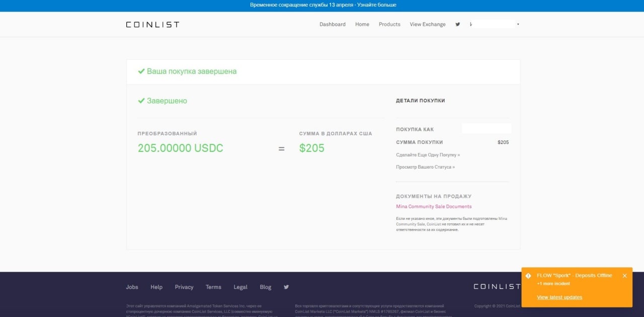This screenshot has height=317, width=644.
Task: Click the '205.00000 USDC' amount
Action: (181, 148)
